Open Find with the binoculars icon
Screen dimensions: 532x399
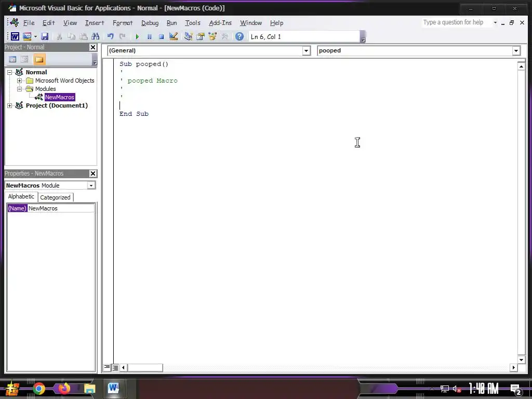pos(96,36)
